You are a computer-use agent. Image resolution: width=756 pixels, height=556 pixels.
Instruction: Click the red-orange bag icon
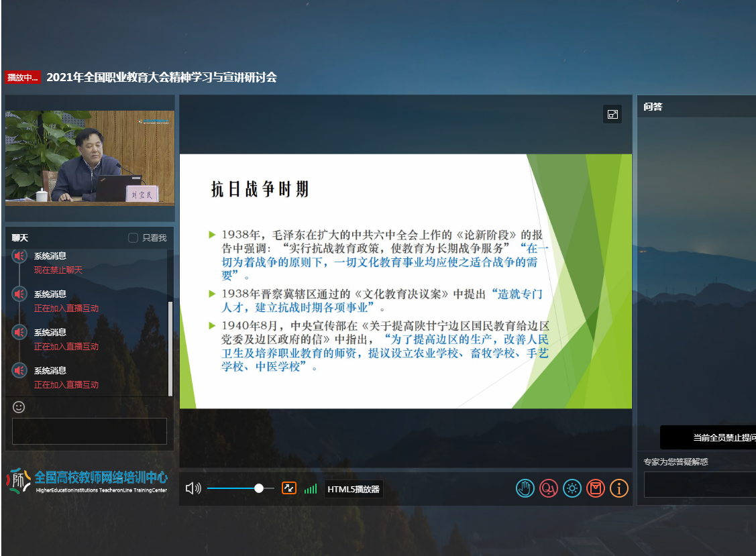[596, 488]
